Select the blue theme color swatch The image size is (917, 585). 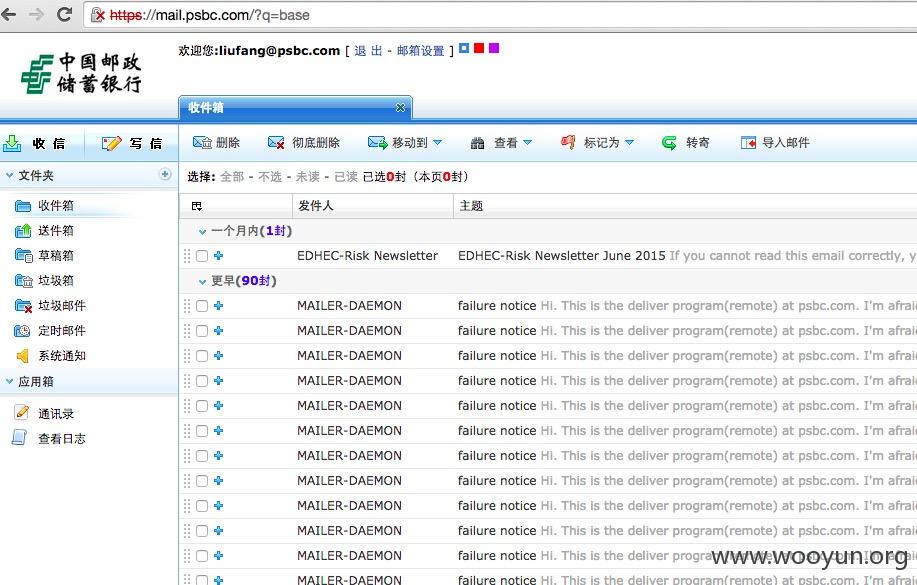(464, 48)
